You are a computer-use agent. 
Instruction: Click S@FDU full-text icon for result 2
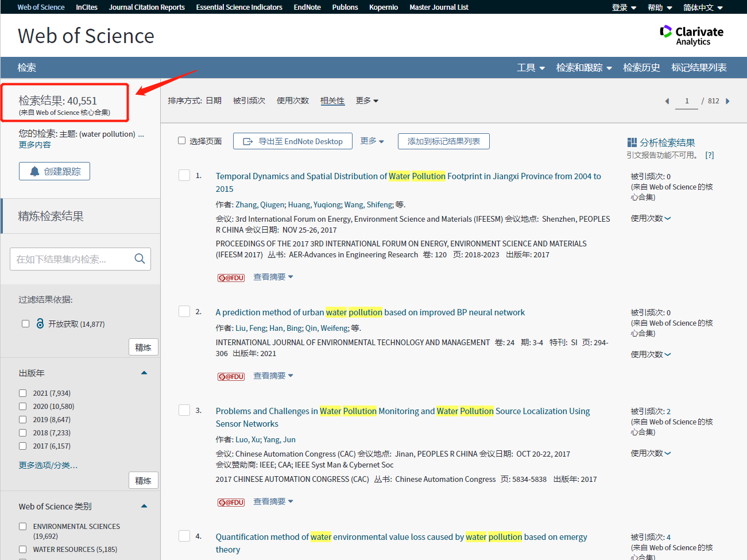[x=231, y=376]
